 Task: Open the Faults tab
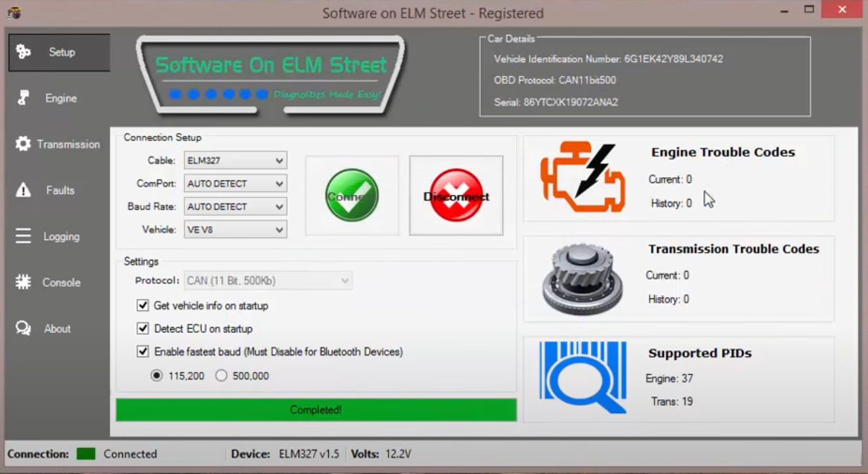point(59,190)
